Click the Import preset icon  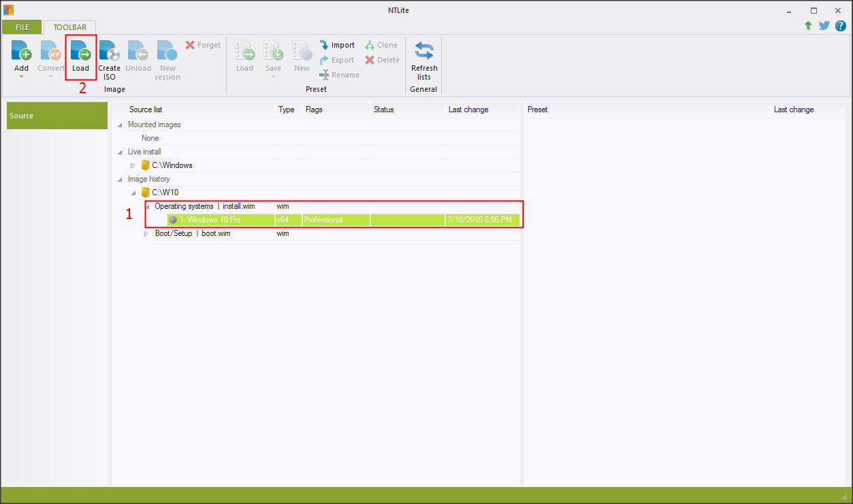click(x=325, y=45)
